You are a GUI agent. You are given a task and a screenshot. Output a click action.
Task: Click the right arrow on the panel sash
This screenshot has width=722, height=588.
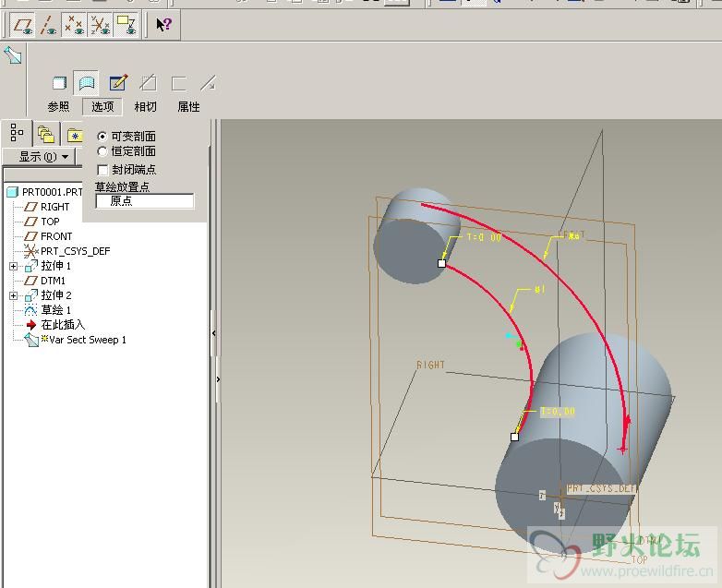pos(218,379)
